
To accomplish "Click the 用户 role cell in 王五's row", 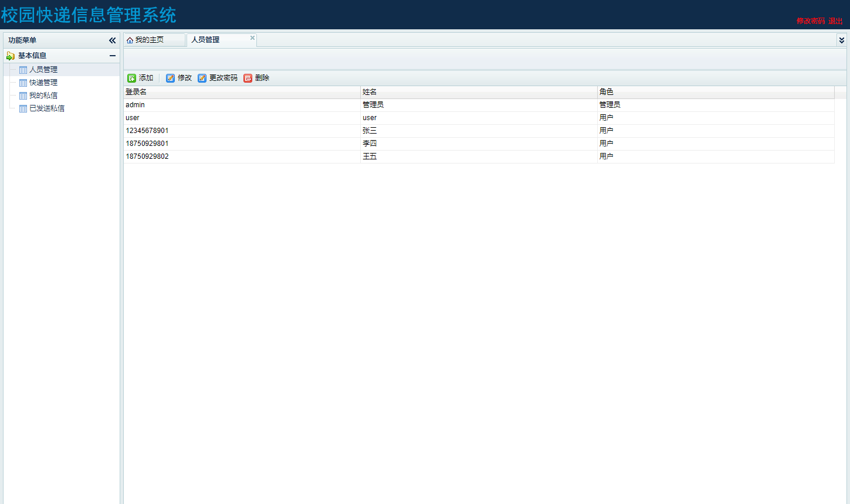I will click(716, 156).
